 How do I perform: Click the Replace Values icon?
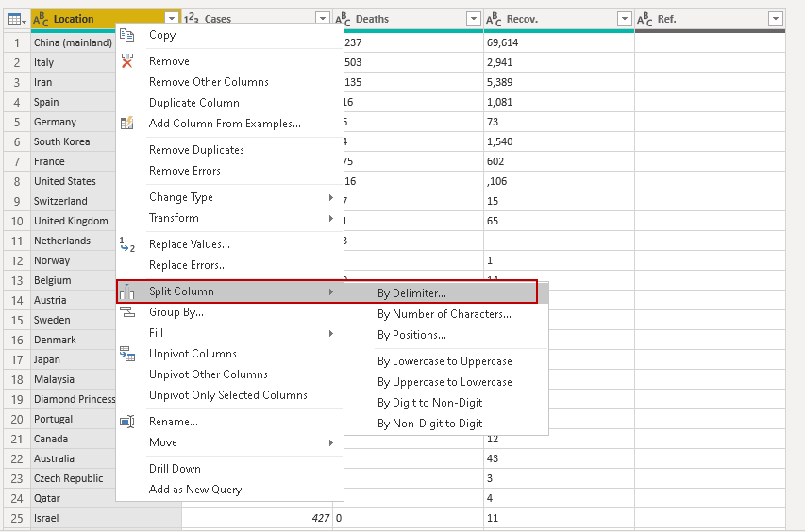(128, 244)
